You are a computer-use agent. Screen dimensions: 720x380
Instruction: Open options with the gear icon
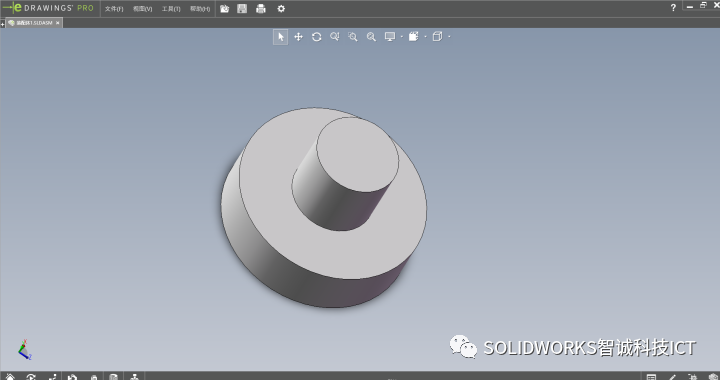click(281, 9)
